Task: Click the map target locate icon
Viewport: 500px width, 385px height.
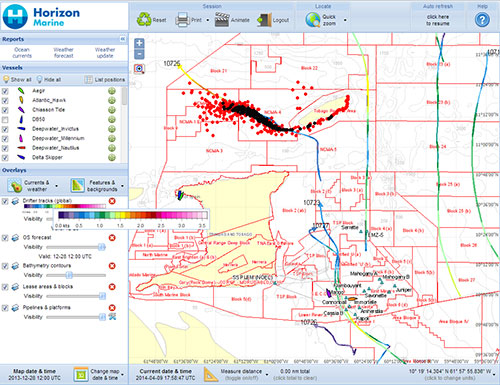Action: pos(139,69)
